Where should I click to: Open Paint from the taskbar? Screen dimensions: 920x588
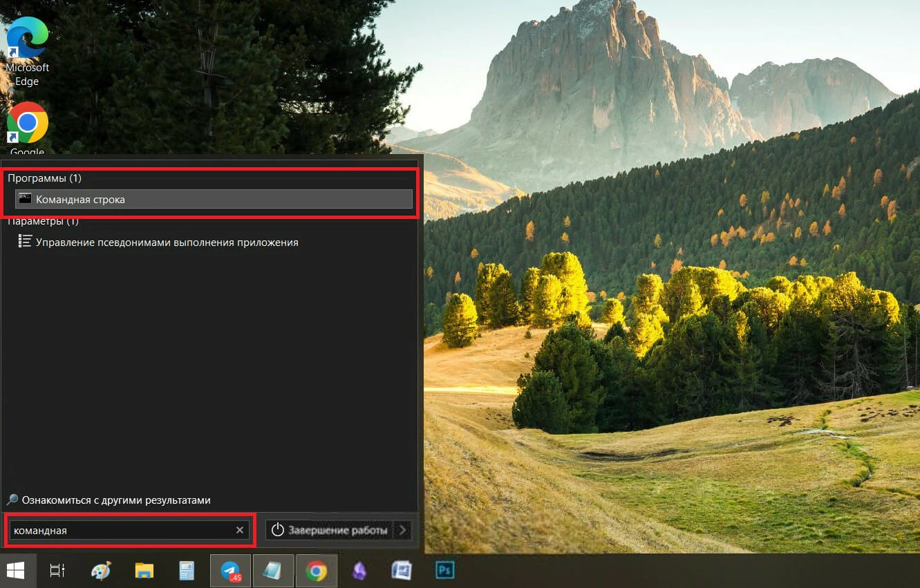click(101, 571)
